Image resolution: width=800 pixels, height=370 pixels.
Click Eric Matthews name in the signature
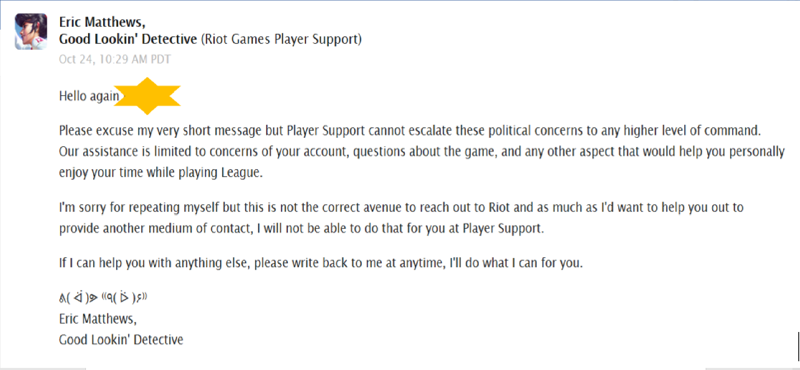click(x=98, y=319)
